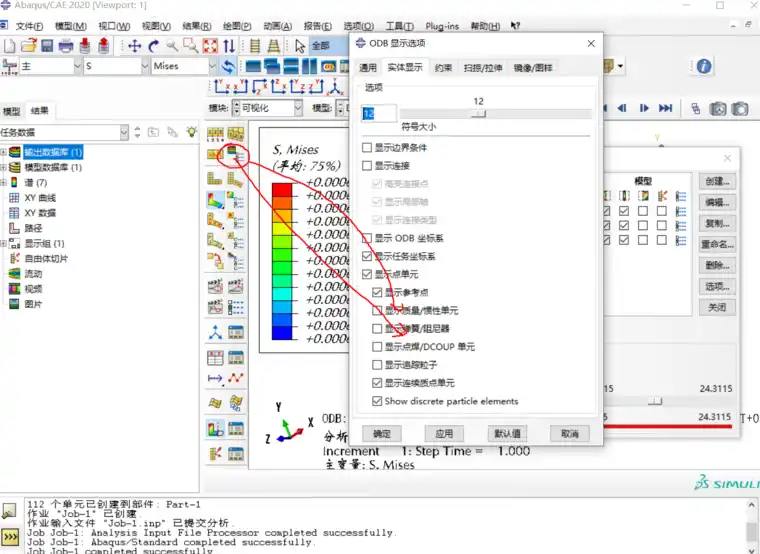Click the Save floppy disk icon
This screenshot has height=554, width=760.
click(x=47, y=46)
